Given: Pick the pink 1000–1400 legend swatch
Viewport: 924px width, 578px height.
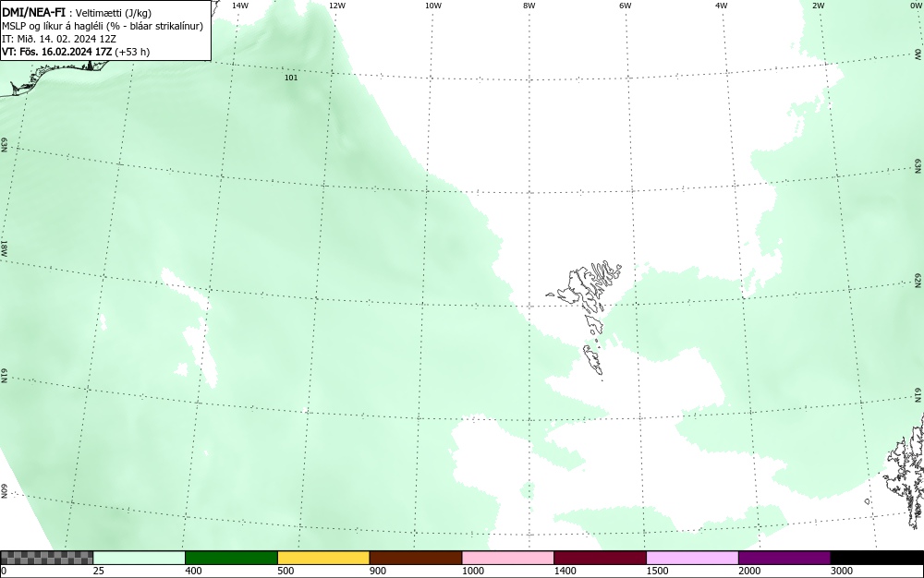Looking at the screenshot, I should point(508,558).
